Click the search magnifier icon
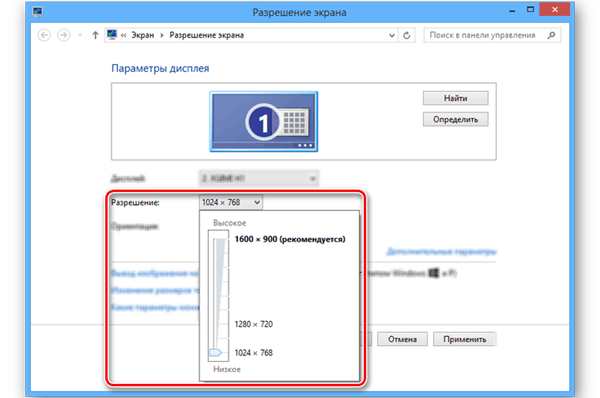Screen dimensions: 600x398 [551, 35]
